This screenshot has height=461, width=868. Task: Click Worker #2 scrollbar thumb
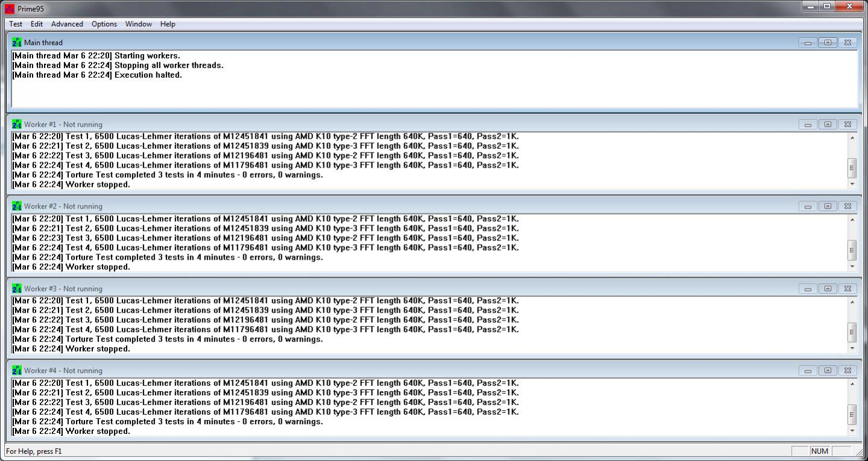click(852, 250)
